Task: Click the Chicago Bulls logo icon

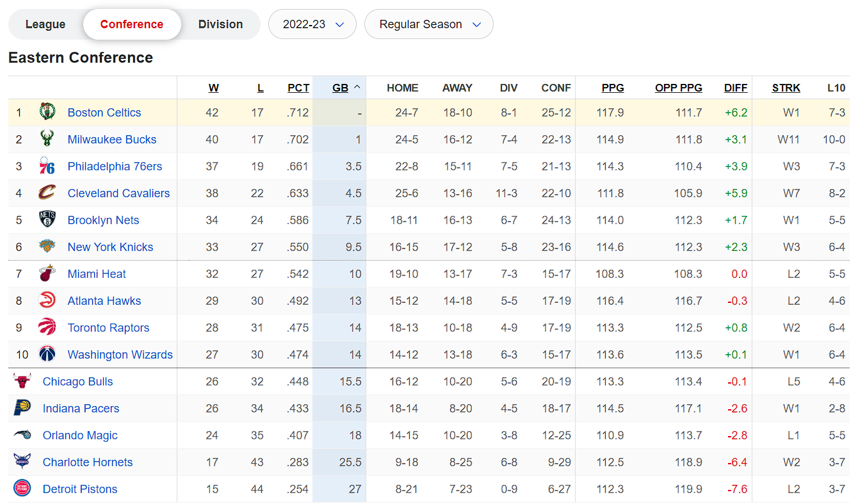Action: (x=22, y=381)
